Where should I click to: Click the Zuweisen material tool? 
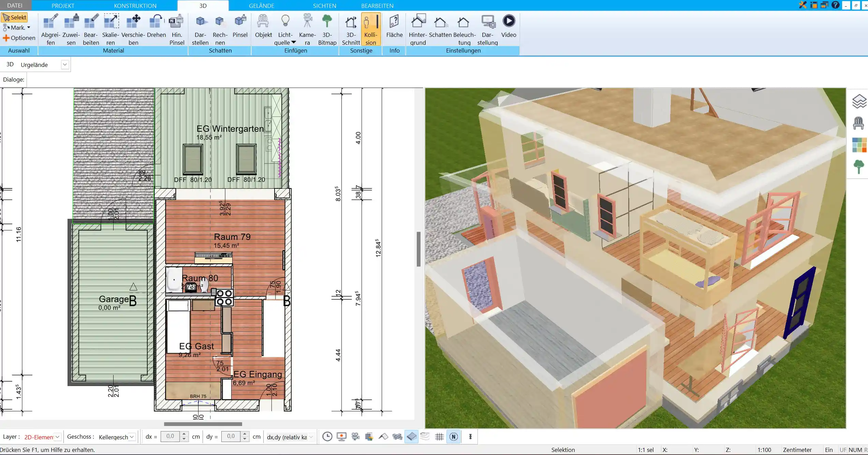[71, 29]
